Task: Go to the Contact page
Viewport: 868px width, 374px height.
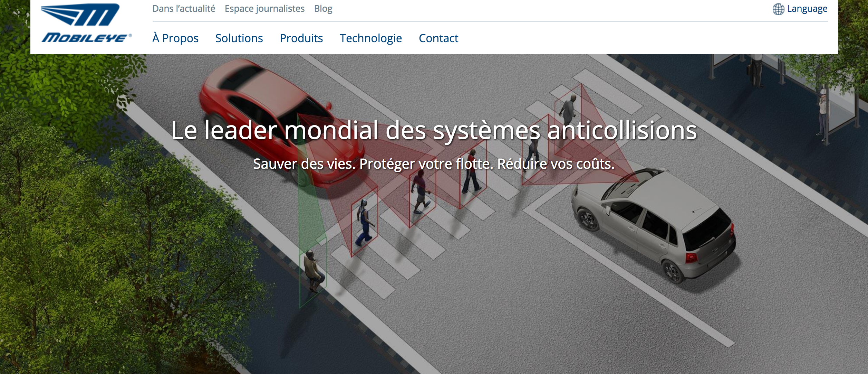Action: pos(438,38)
